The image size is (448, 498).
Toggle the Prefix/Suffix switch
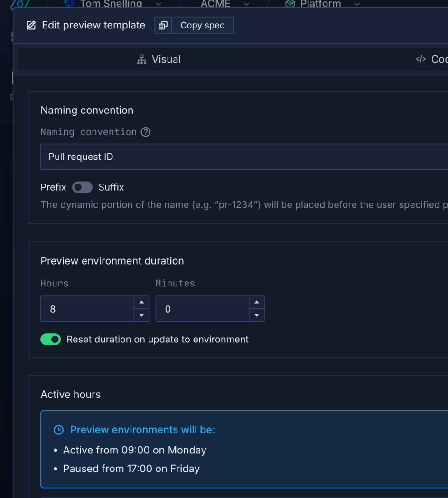click(82, 187)
